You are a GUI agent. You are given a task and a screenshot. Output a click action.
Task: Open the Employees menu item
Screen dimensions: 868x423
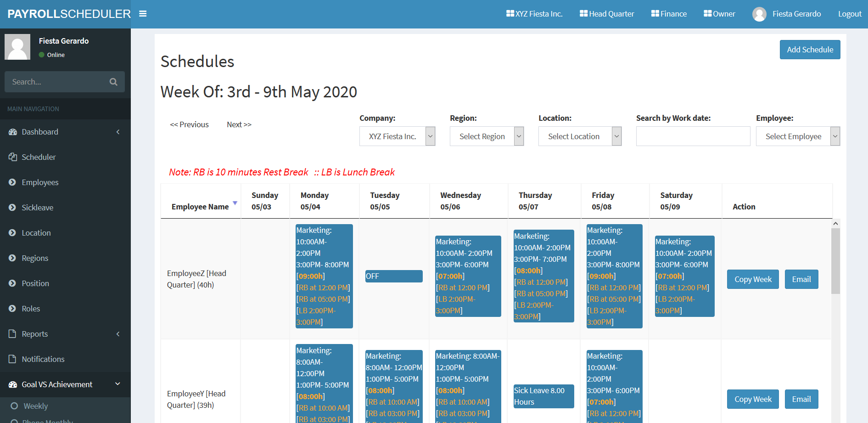(65, 182)
